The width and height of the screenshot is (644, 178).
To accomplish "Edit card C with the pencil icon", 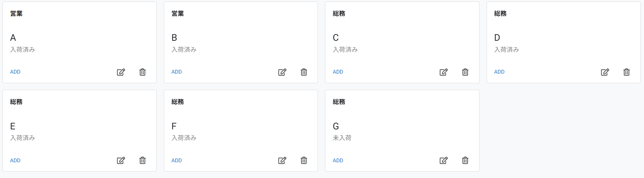I will pyautogui.click(x=443, y=72).
